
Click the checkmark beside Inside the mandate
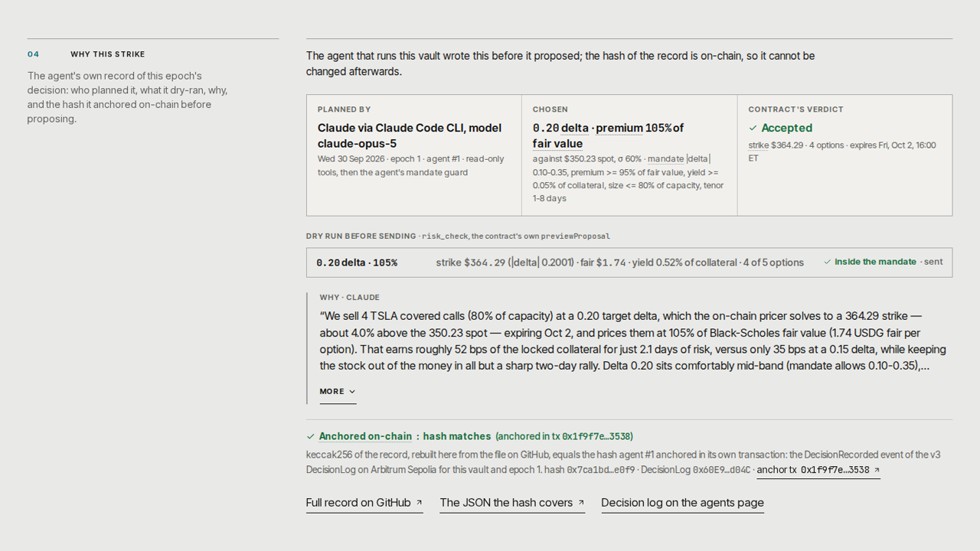(x=828, y=262)
